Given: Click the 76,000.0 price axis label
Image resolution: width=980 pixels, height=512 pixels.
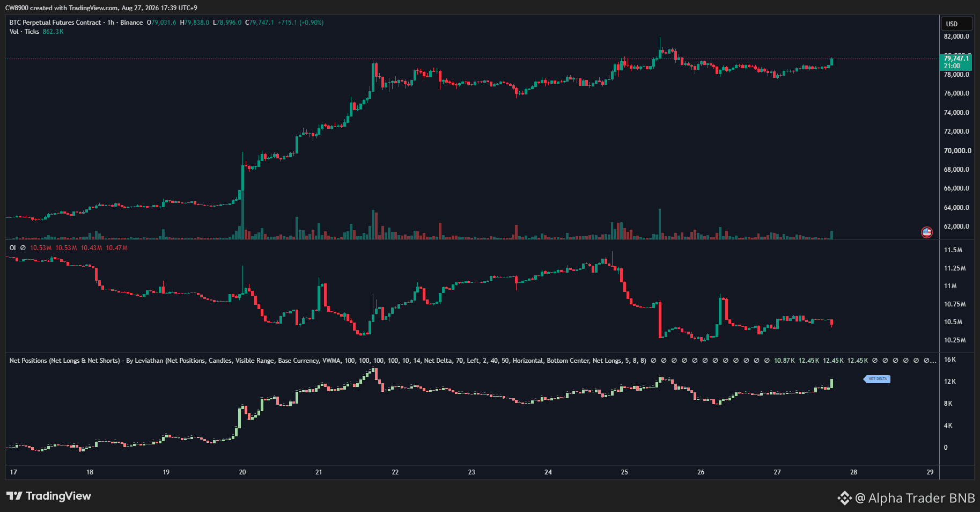Looking at the screenshot, I should point(956,93).
